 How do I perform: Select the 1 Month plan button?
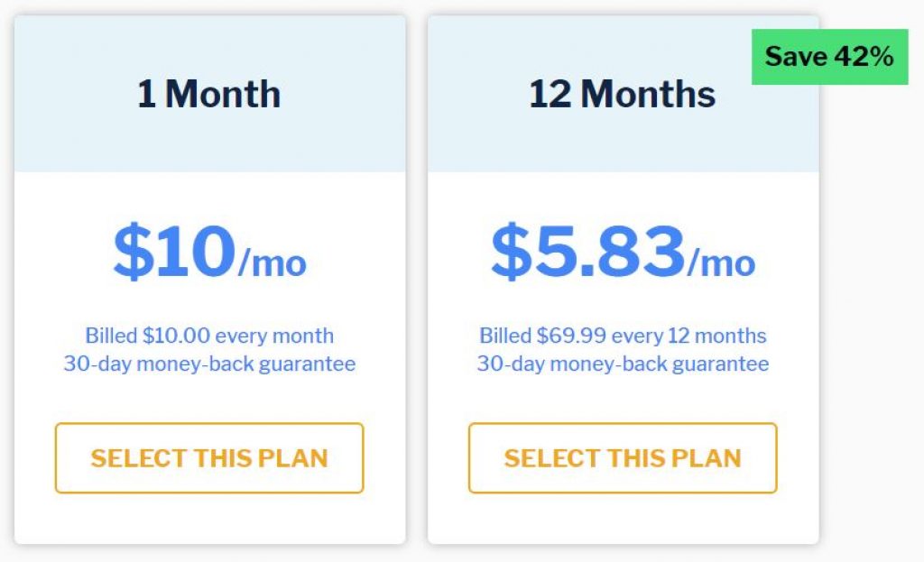pos(209,457)
